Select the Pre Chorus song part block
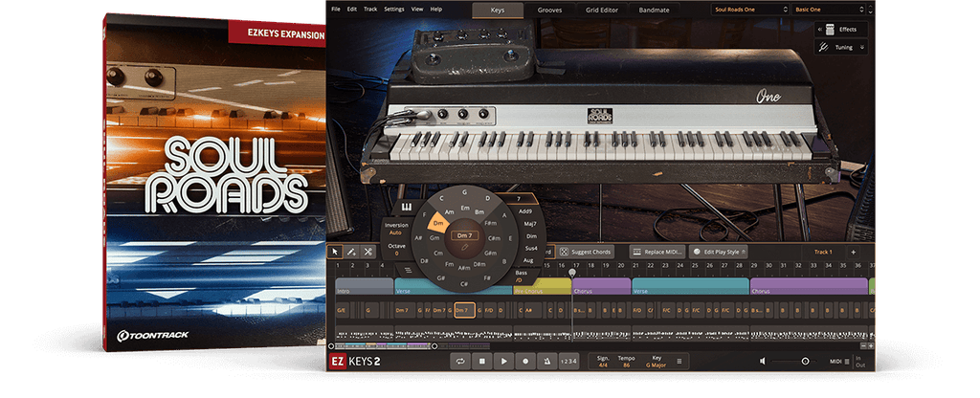980x398 pixels. (x=542, y=286)
